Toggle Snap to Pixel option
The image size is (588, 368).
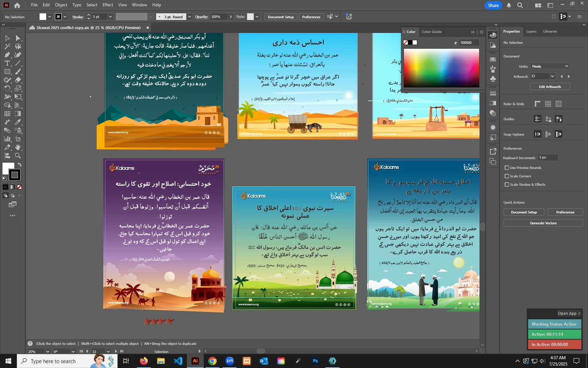(559, 134)
